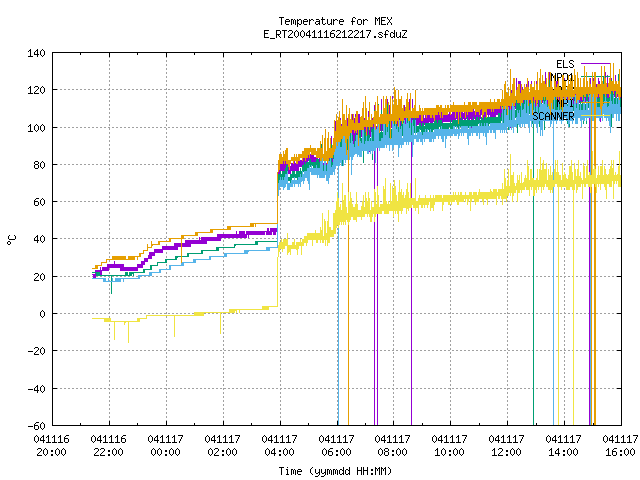Click the 22:00 x-axis time label

[109, 452]
